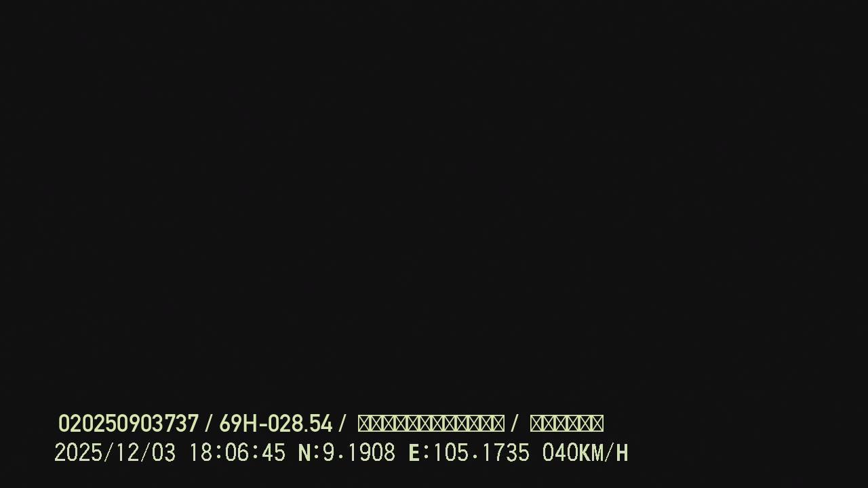868x488 pixels.
Task: Click the speed reading 040KM/H
Action: point(585,453)
